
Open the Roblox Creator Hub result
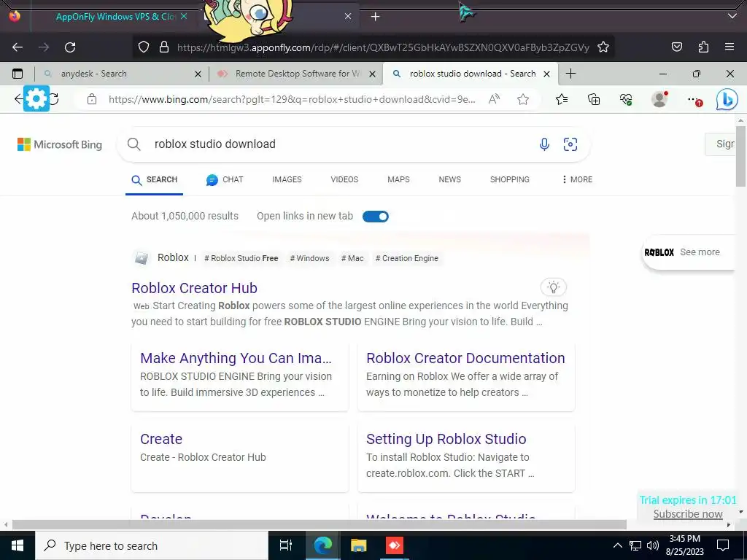point(194,288)
